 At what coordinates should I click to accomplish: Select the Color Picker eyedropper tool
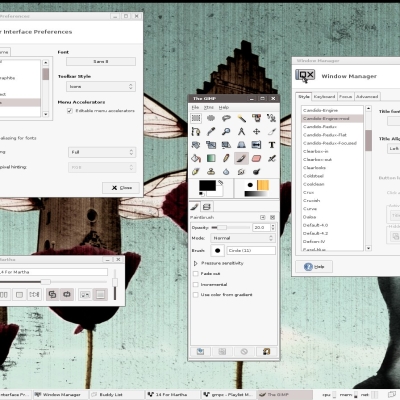(x=211, y=131)
